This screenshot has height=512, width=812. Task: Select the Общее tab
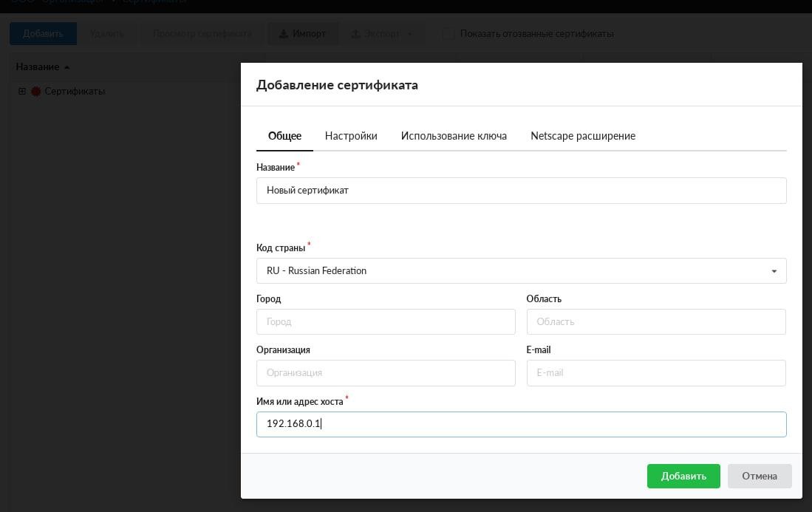284,136
